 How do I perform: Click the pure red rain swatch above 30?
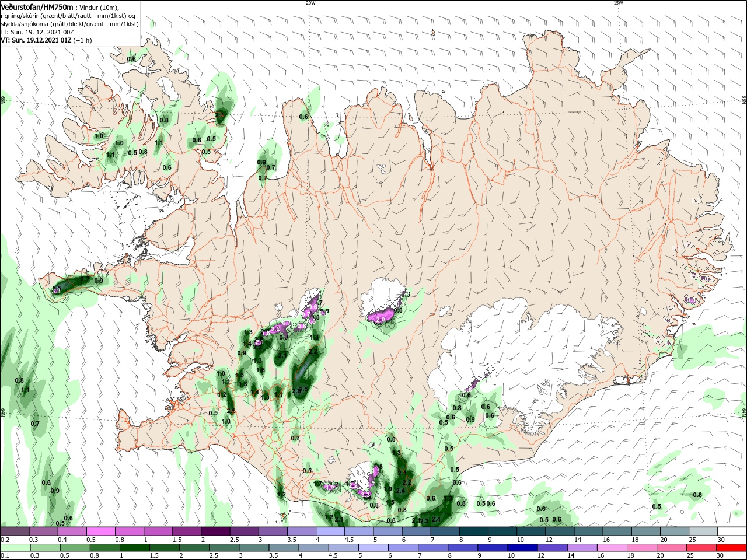(x=732, y=548)
